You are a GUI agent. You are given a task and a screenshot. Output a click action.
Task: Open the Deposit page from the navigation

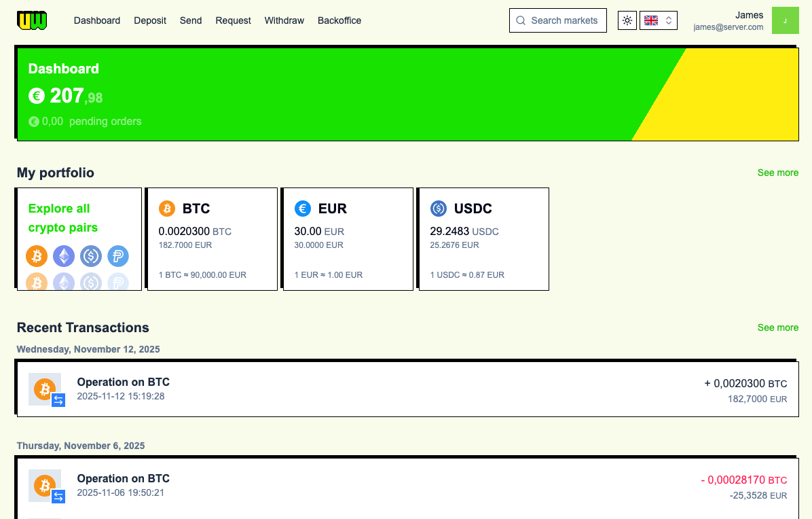150,20
